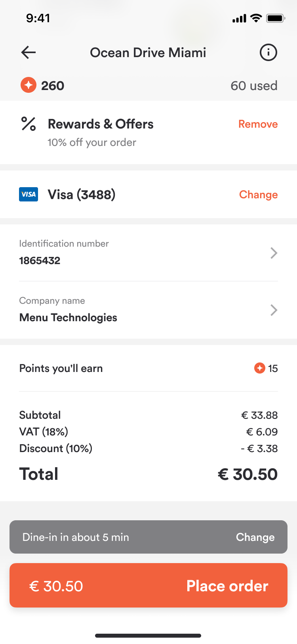Open the Identification number chevron
The image size is (297, 644).
(274, 253)
